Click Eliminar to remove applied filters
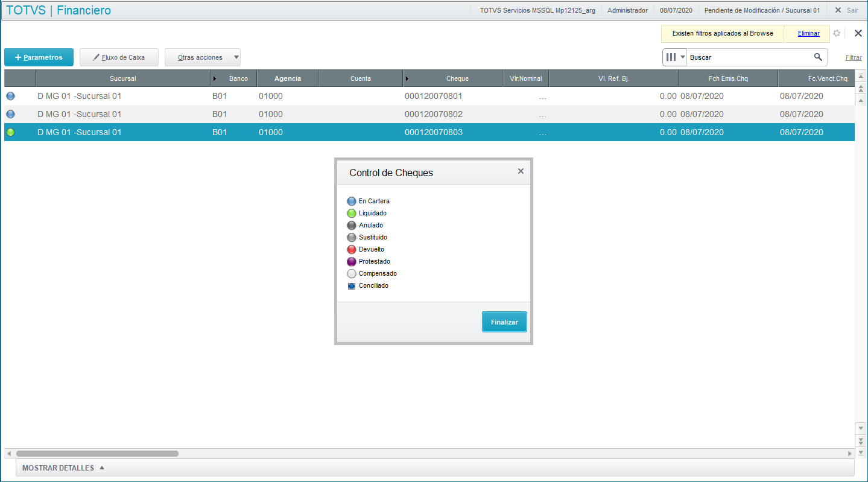The height and width of the screenshot is (482, 868). coord(809,34)
